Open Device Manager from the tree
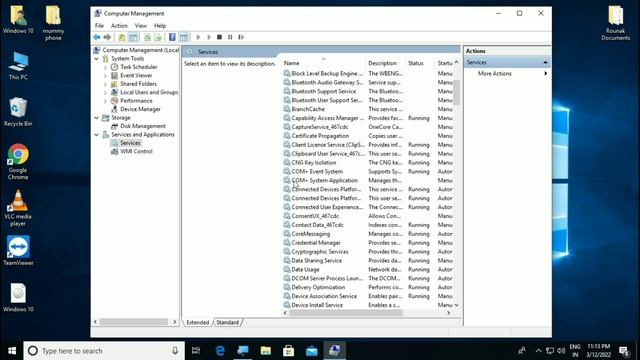The image size is (640, 360). [x=140, y=109]
